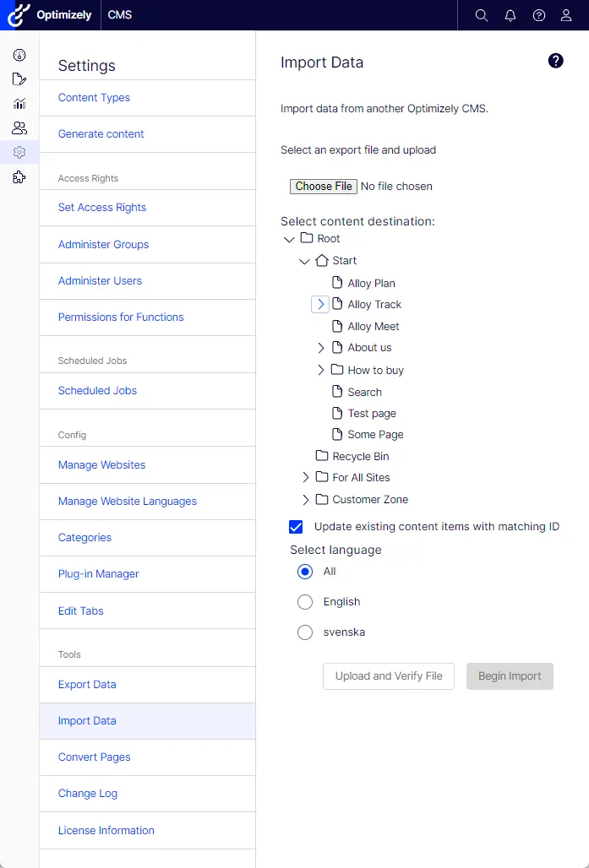Open the reports chart icon in sidebar
The width and height of the screenshot is (589, 868).
pyautogui.click(x=19, y=104)
